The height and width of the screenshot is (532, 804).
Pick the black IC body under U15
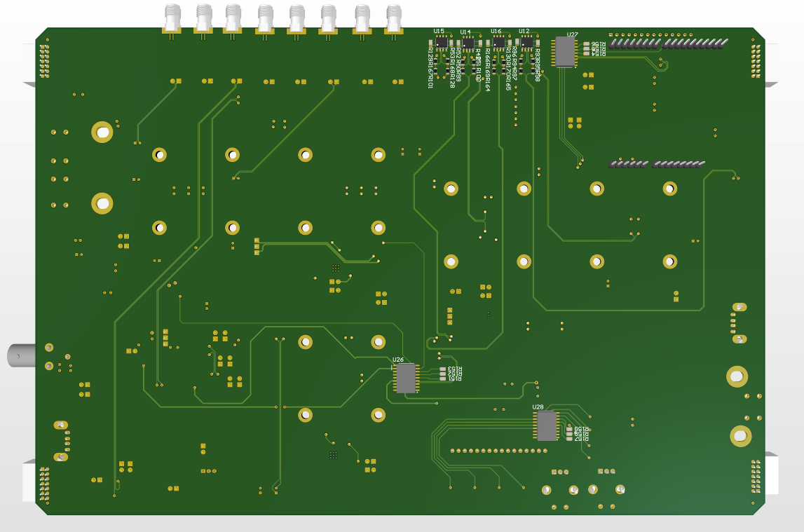tap(442, 43)
